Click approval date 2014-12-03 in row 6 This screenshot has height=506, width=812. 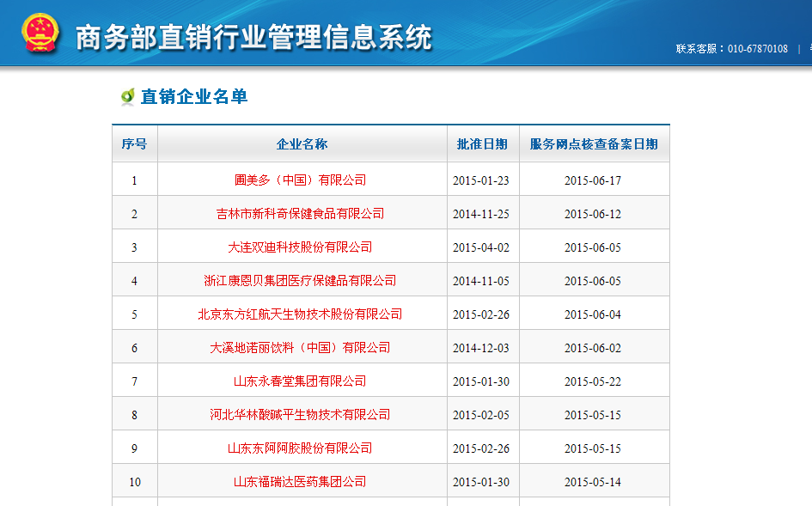click(x=481, y=349)
